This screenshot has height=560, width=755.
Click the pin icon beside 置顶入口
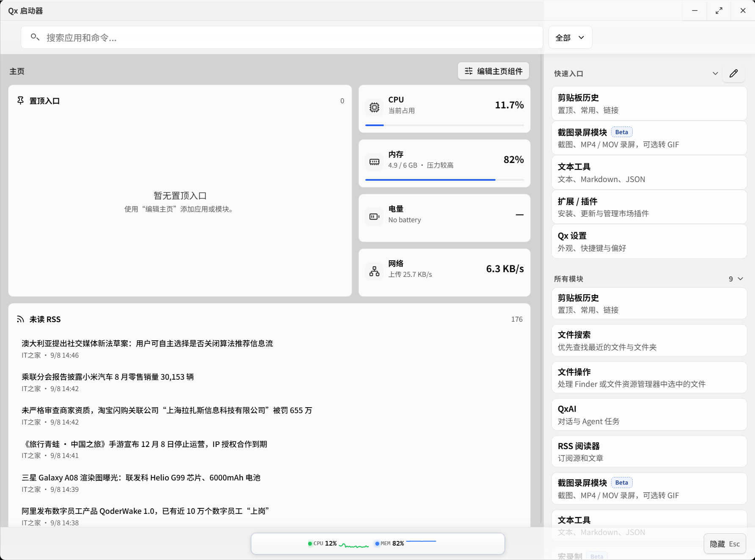pyautogui.click(x=20, y=100)
